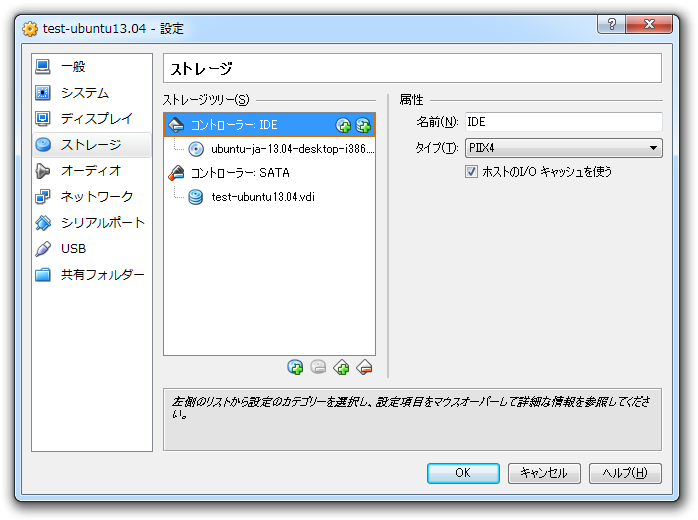698x520 pixels.
Task: Click the キャンセル button
Action: (x=544, y=473)
